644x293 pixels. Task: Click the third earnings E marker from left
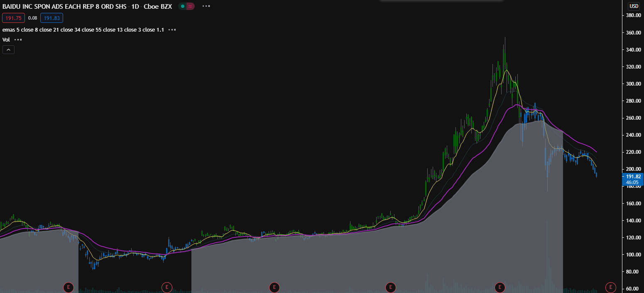pos(274,287)
